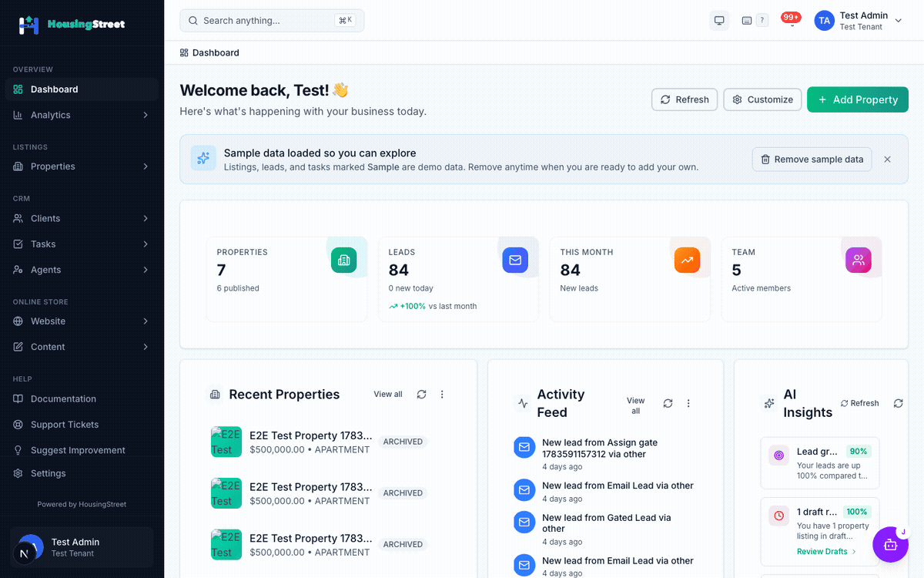Click View all in Activity Feed

(x=635, y=405)
